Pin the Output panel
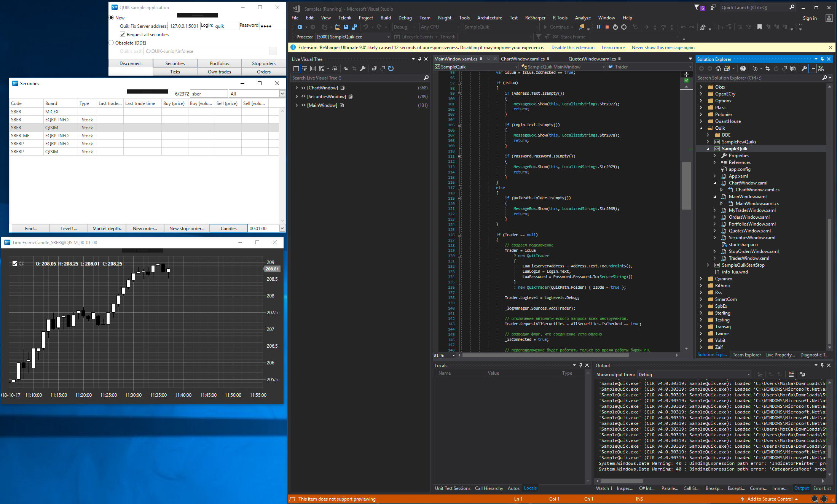The height and width of the screenshot is (504, 837). tap(823, 365)
